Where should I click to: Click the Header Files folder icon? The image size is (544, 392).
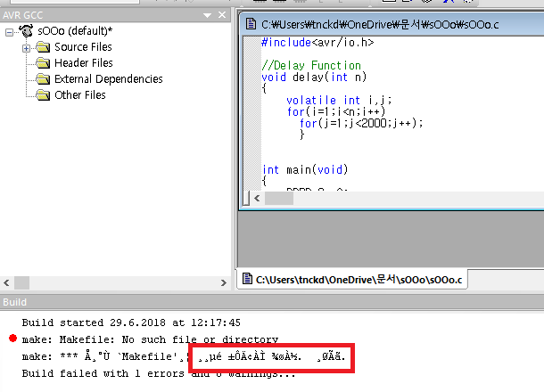pyautogui.click(x=43, y=63)
